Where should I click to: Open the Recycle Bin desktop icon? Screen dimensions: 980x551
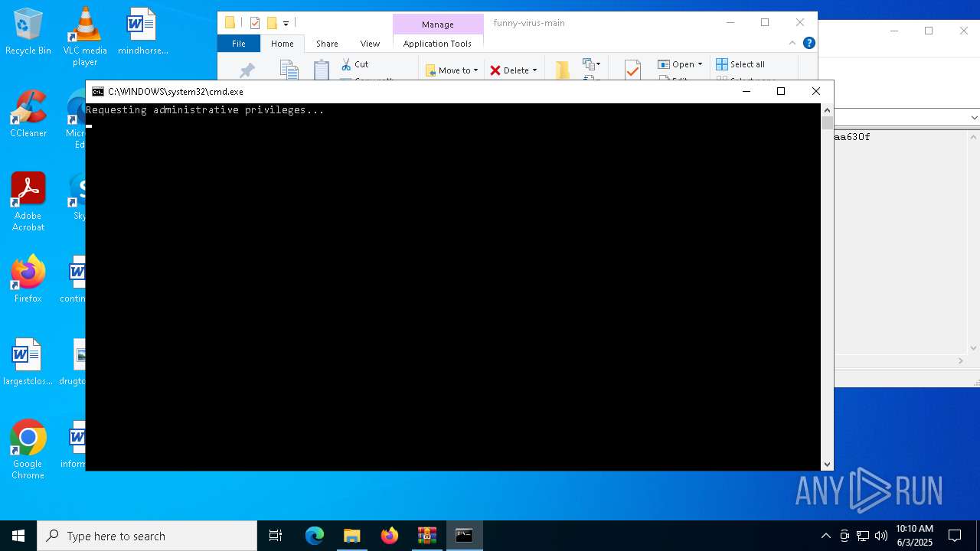(28, 31)
